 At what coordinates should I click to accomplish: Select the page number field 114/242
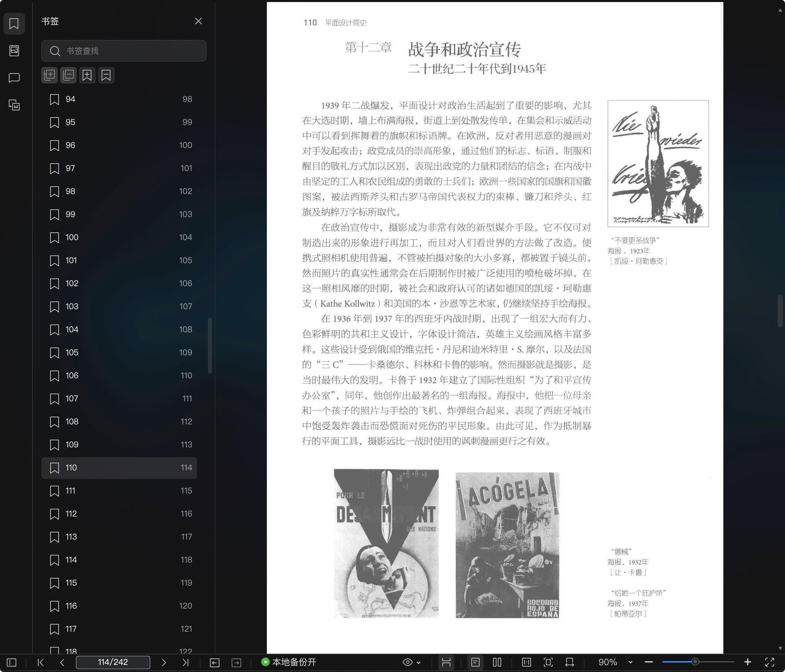pos(113,662)
